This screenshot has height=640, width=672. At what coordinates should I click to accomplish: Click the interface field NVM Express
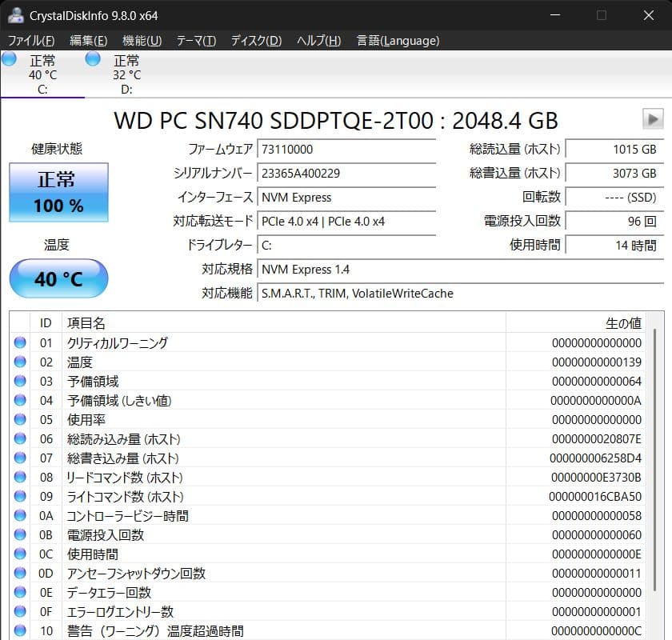click(x=346, y=197)
